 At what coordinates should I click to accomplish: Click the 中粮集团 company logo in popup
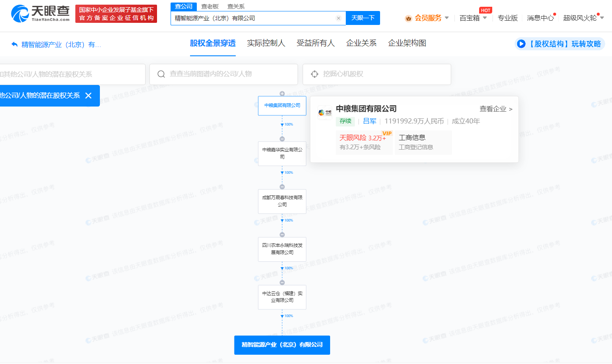[325, 113]
